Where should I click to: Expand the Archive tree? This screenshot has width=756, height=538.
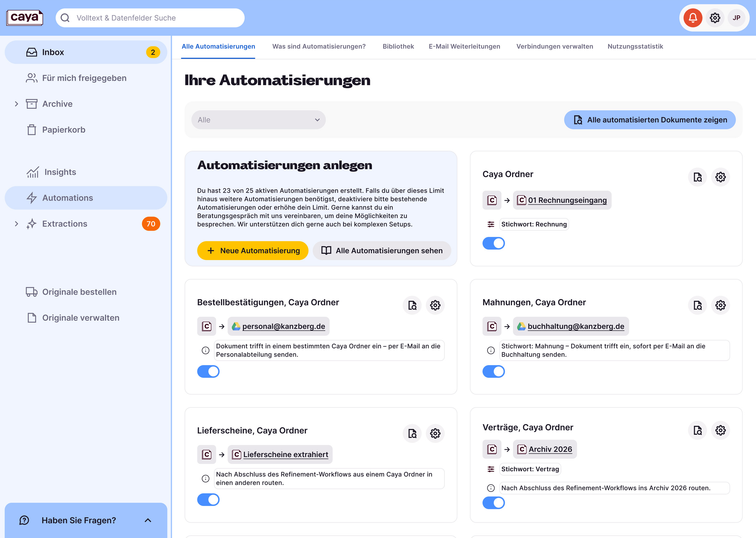click(17, 104)
